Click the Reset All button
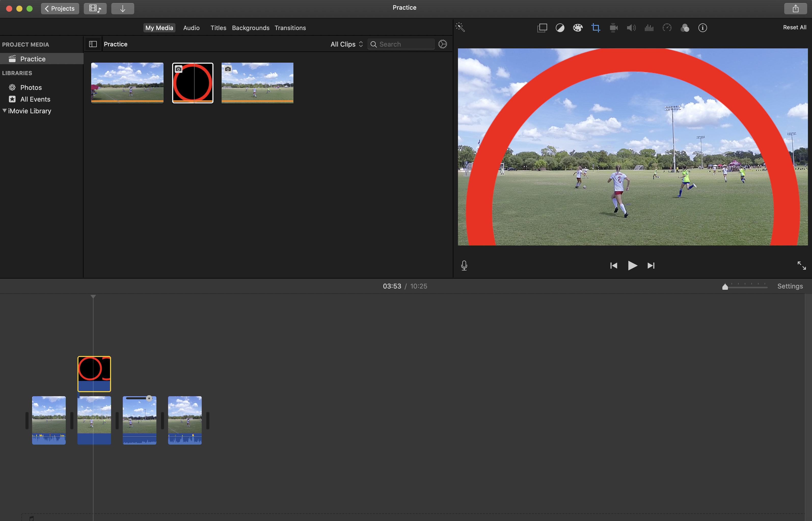 coord(794,28)
